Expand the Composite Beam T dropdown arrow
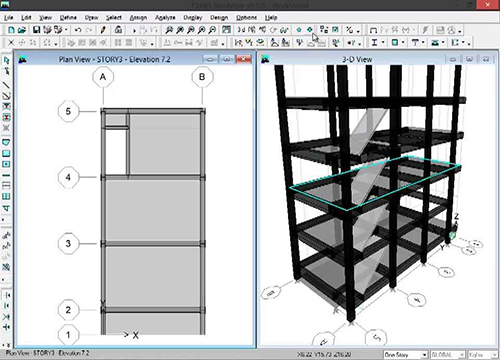 423,43
